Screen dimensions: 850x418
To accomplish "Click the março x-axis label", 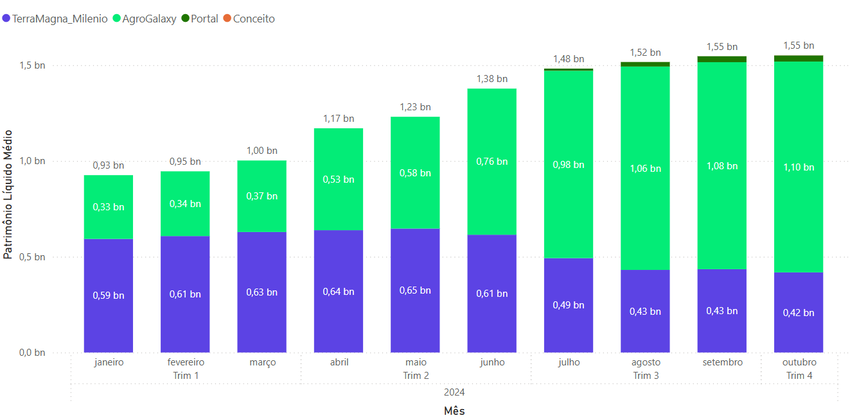I will [x=262, y=362].
